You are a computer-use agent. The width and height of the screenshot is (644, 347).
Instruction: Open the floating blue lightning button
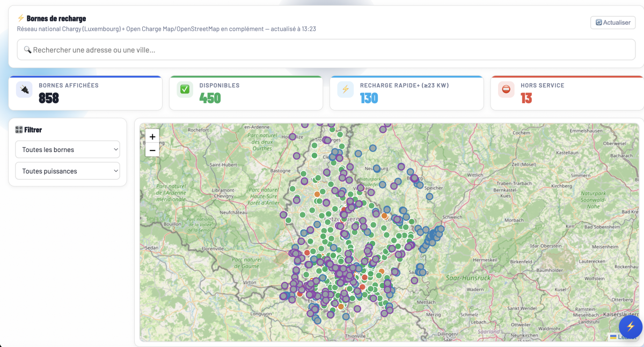click(631, 326)
